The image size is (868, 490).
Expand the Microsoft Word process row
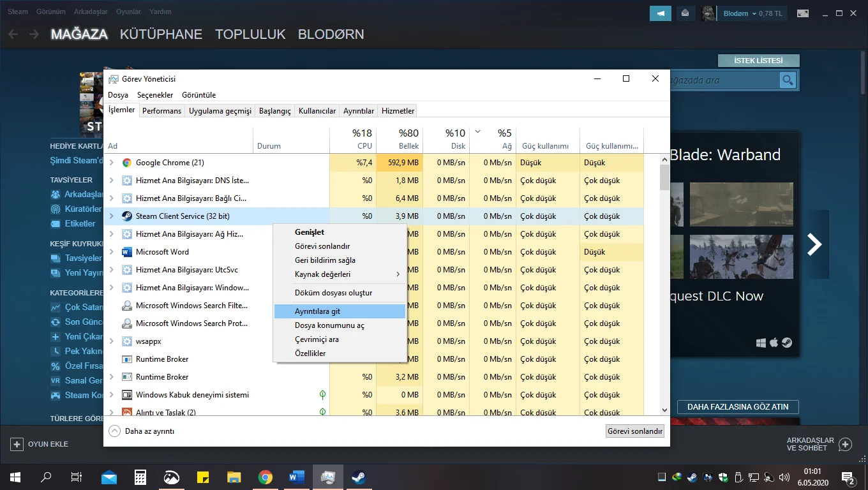[112, 252]
